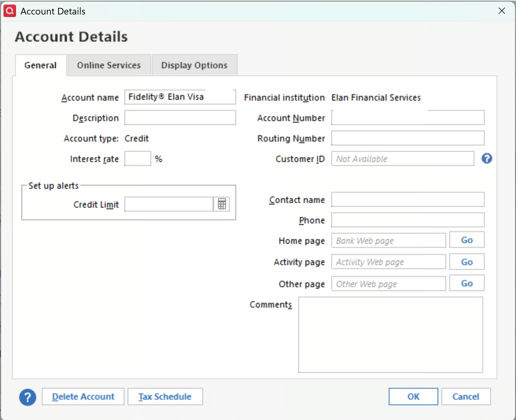This screenshot has width=516, height=420.
Task: Click the Credit Limit input field
Action: pyautogui.click(x=169, y=204)
